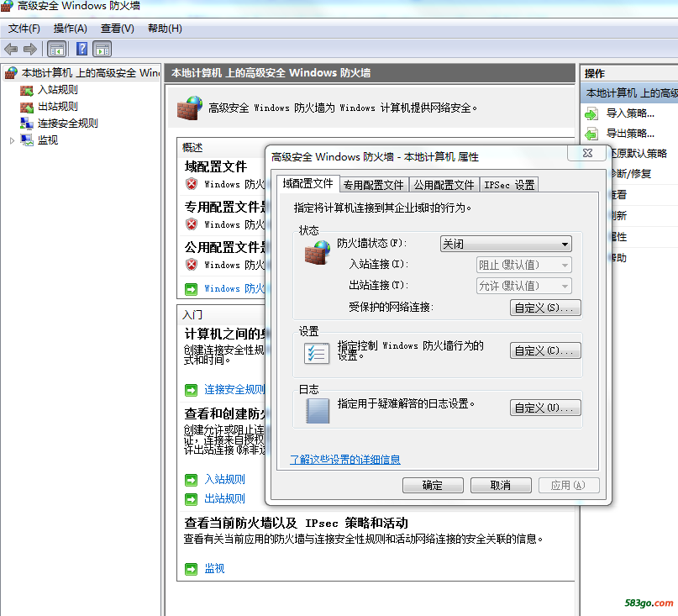Select 连接安全规则 in the console tree
Viewport: 678px width, 616px height.
(68, 124)
